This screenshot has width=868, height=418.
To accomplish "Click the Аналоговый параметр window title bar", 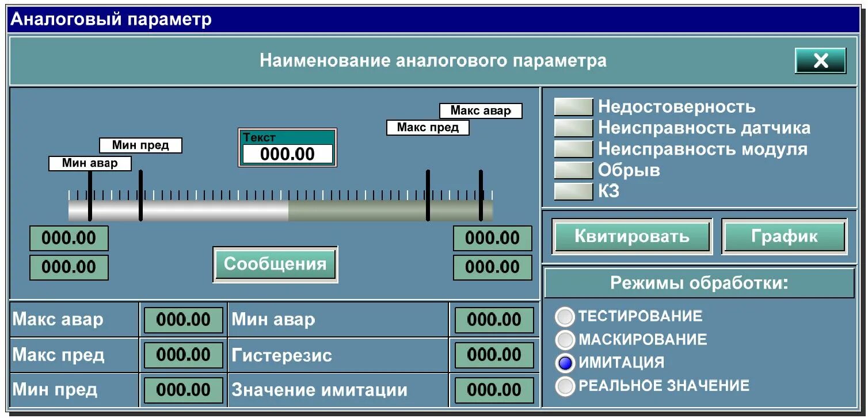I will click(433, 20).
